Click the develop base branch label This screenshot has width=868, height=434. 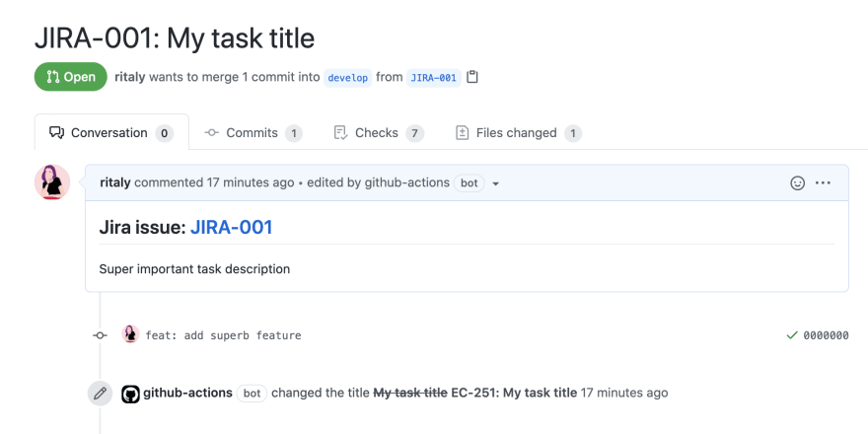[x=349, y=77]
